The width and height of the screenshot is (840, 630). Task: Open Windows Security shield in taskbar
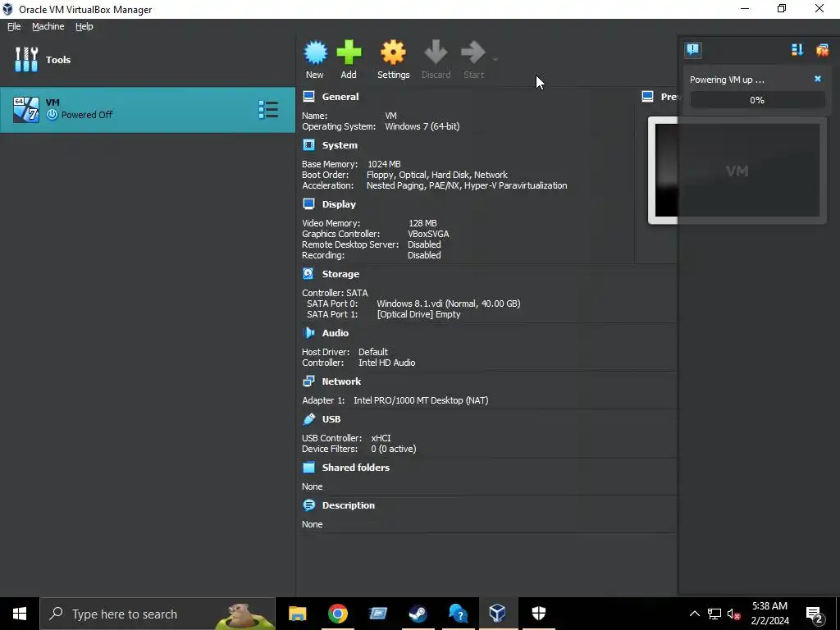point(538,614)
